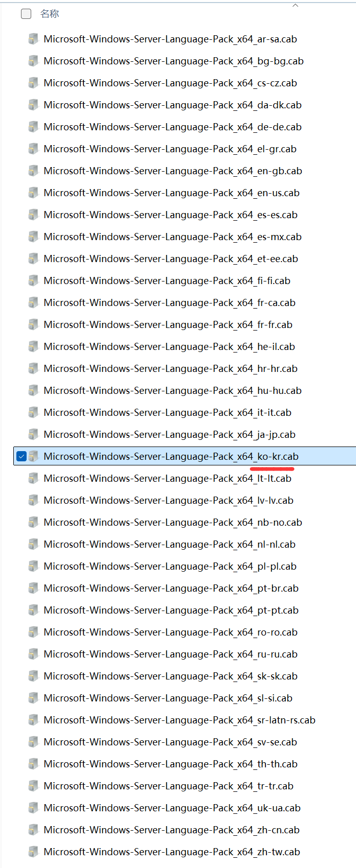This screenshot has height=868, width=356.
Task: Select the fr-fr.cab file icon
Action: coord(33,325)
